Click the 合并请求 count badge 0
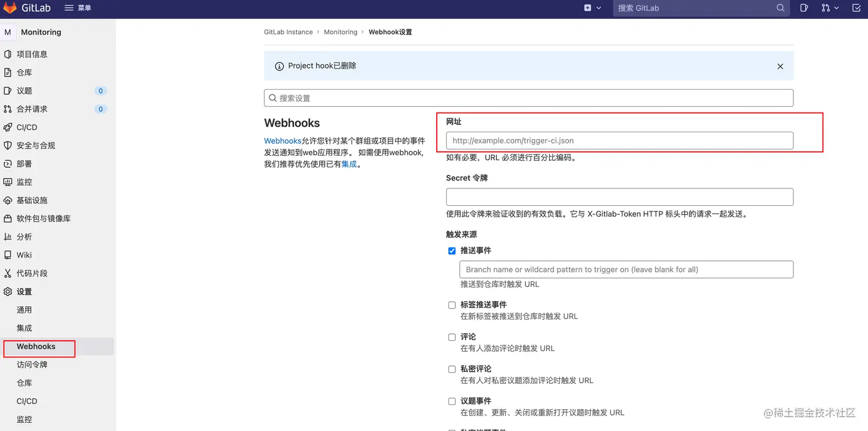868x431 pixels. [x=100, y=109]
